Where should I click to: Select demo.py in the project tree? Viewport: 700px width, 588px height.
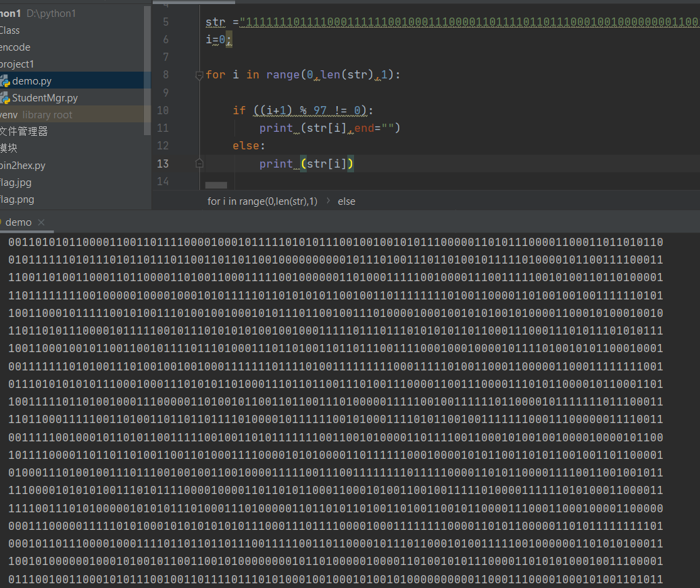[32, 81]
